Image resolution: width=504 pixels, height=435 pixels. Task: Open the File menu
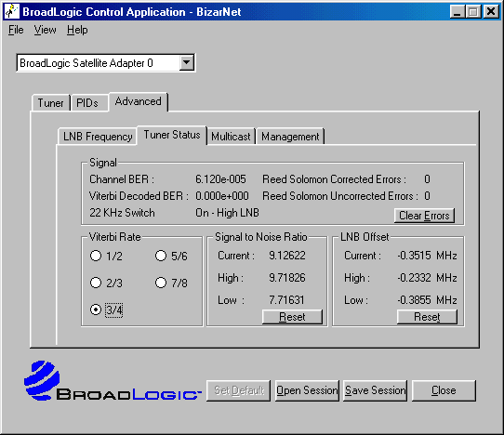click(x=16, y=30)
